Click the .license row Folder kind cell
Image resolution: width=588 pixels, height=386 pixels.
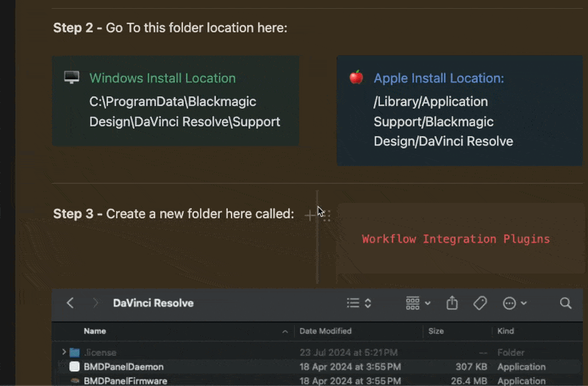(511, 352)
